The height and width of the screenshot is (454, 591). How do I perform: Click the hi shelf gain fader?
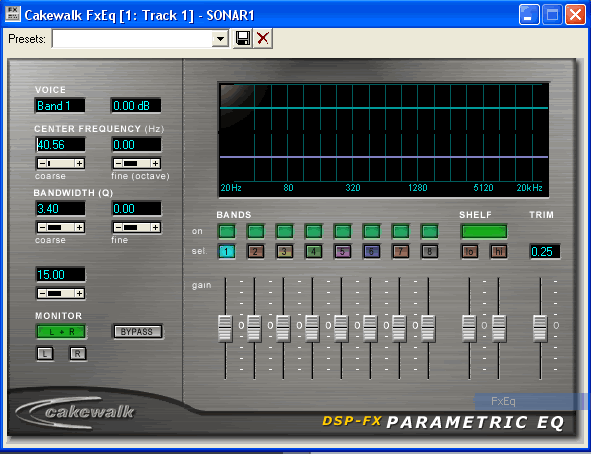[499, 329]
